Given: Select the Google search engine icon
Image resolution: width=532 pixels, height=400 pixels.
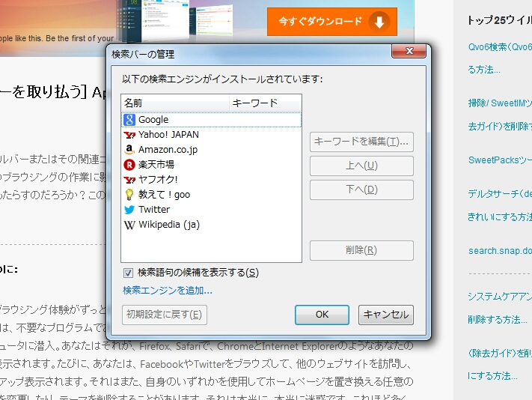Looking at the screenshot, I should (129, 120).
